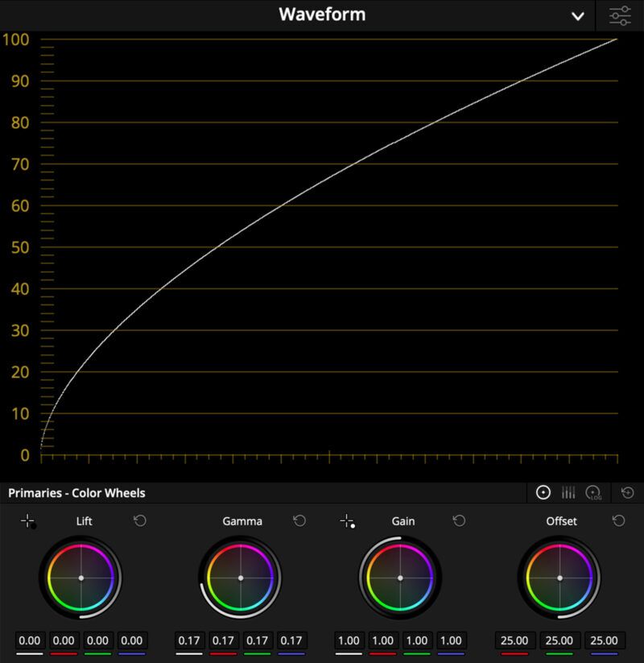This screenshot has width=644, height=663.
Task: Pick black point using Lift crosshair
Action: coord(28,521)
